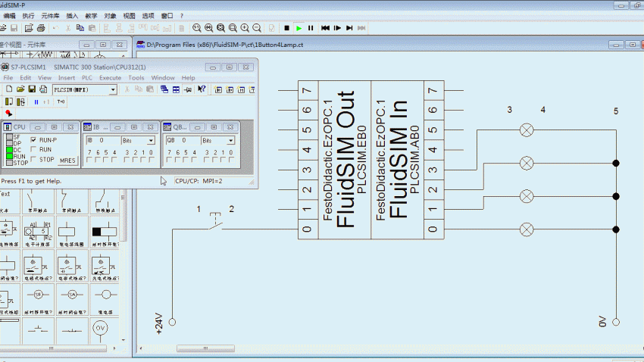Click the blue pause icon in PLCSIM

point(36,101)
